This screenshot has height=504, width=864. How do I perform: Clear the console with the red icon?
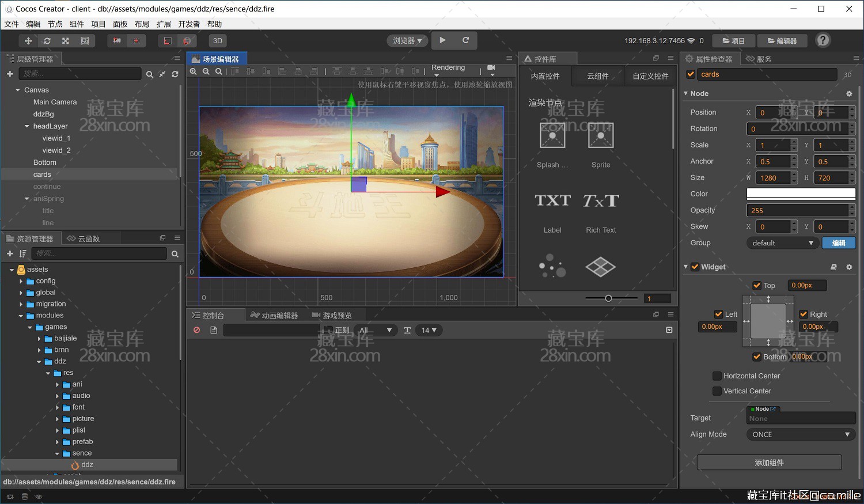[197, 330]
